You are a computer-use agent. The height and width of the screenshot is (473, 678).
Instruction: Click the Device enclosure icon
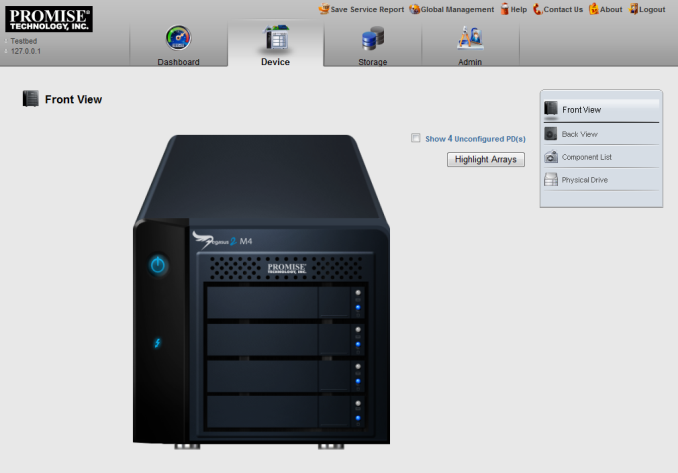276,38
